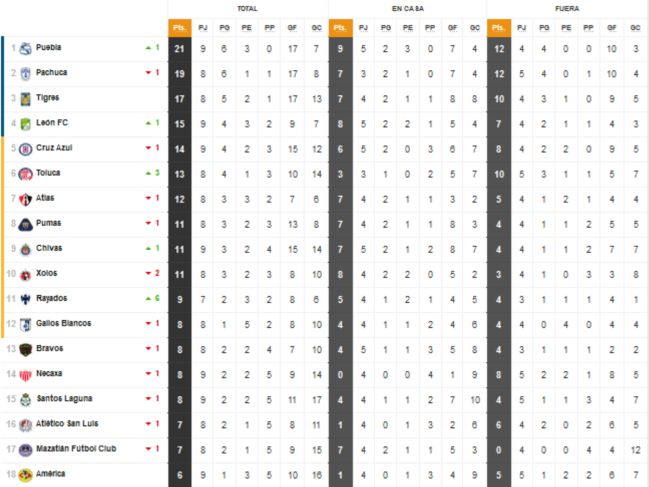Click the Pachuca team logo

25,72
